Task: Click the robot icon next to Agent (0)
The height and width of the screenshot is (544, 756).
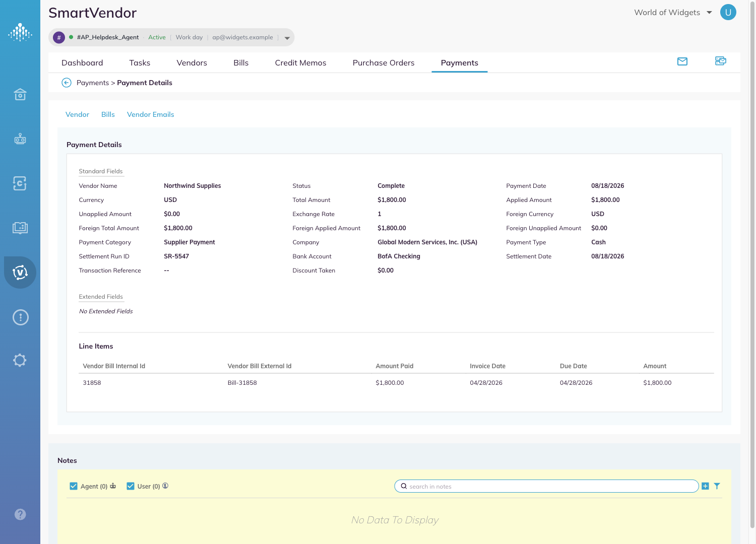Action: tap(113, 486)
